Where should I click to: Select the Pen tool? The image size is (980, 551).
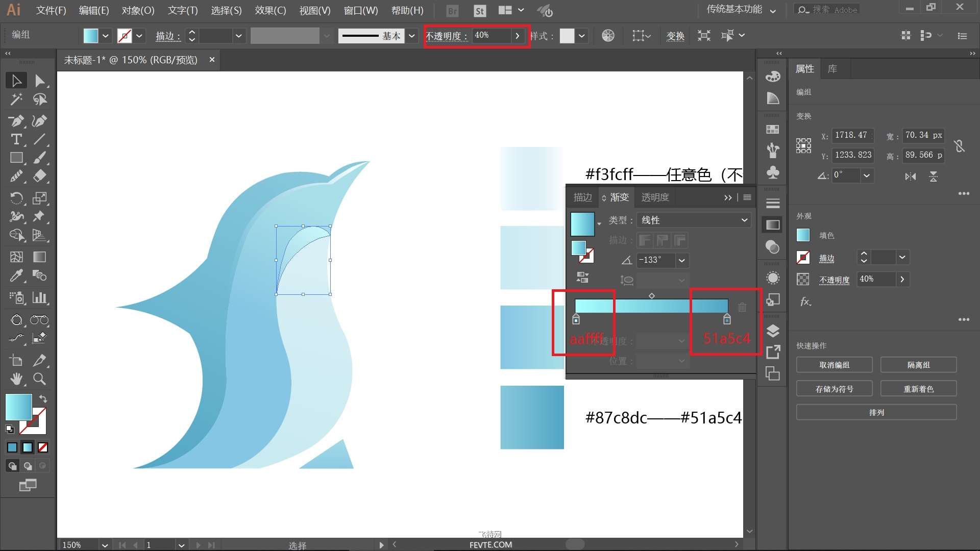pos(16,121)
